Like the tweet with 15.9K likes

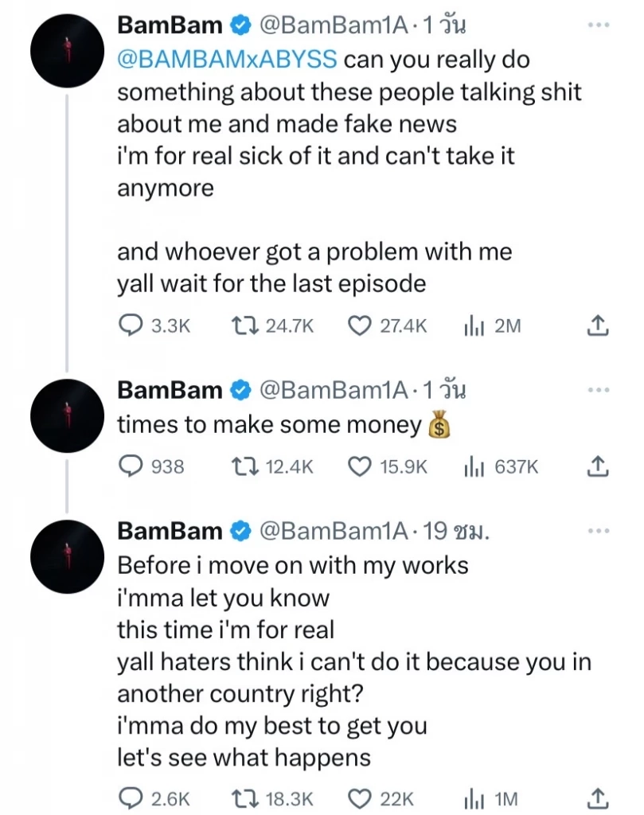tap(362, 467)
